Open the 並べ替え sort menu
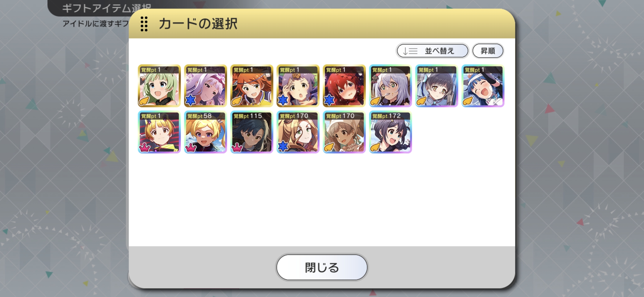The height and width of the screenshot is (297, 644). [432, 51]
